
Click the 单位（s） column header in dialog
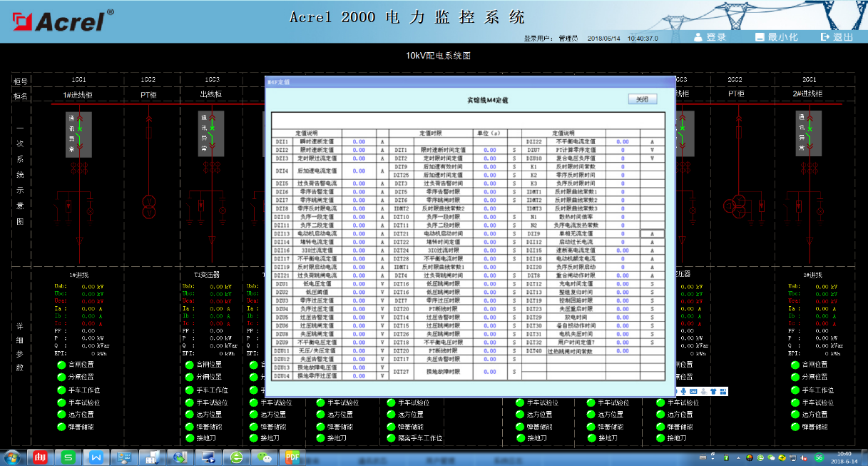pos(489,133)
